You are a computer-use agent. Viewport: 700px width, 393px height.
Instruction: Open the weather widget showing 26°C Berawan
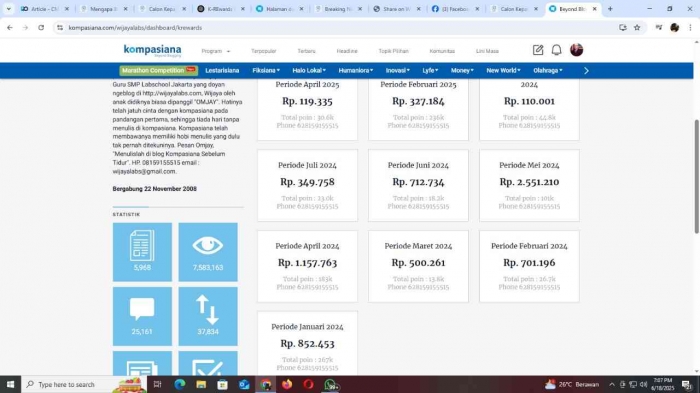(x=572, y=385)
